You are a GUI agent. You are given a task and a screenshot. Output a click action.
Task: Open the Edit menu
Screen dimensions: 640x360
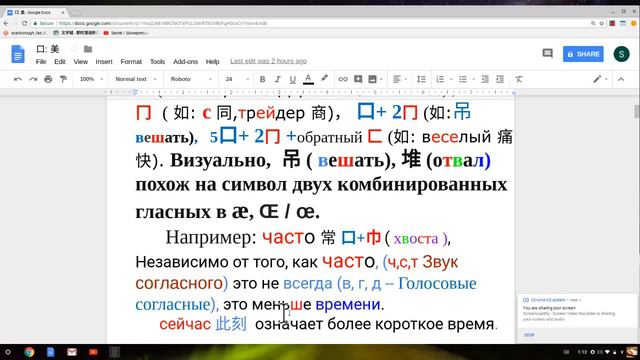[x=60, y=62]
